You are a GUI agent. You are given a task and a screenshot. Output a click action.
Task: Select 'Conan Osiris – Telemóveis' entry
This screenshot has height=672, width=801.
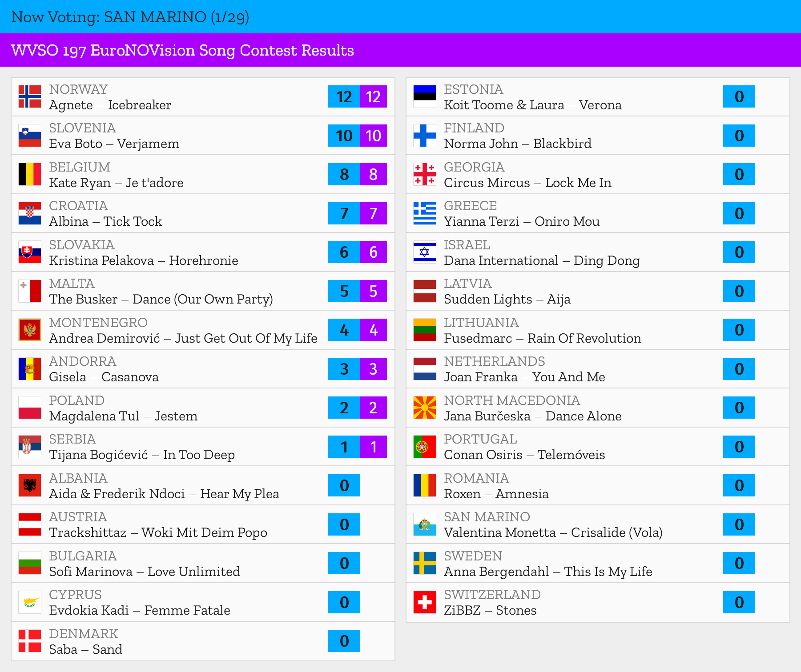point(524,455)
